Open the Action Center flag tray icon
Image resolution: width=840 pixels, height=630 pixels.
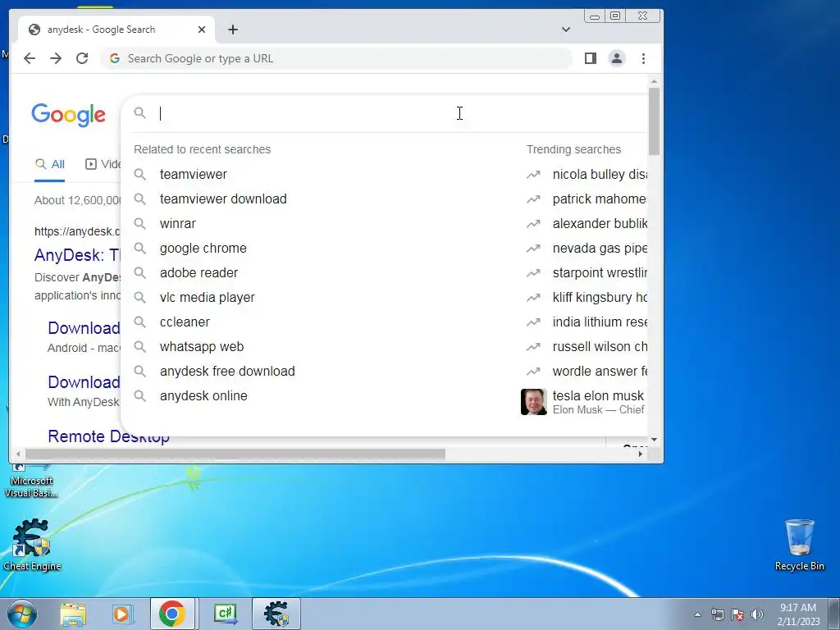pyautogui.click(x=737, y=614)
